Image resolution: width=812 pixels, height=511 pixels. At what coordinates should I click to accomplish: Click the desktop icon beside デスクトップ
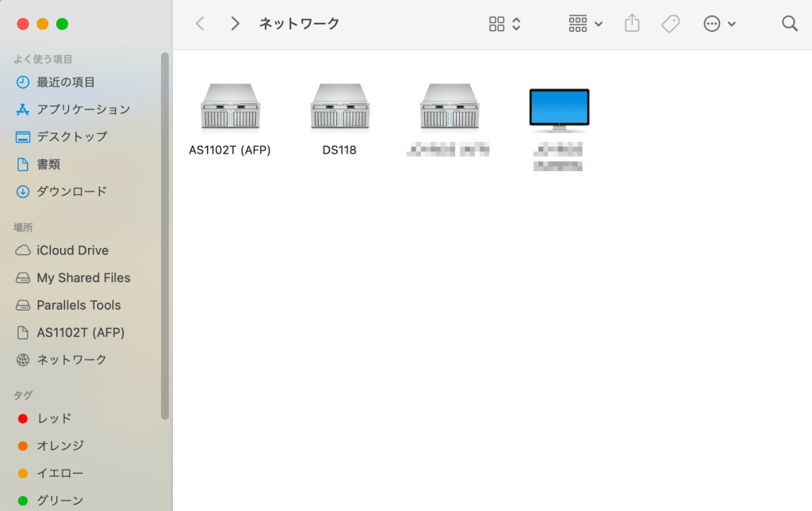coord(23,137)
